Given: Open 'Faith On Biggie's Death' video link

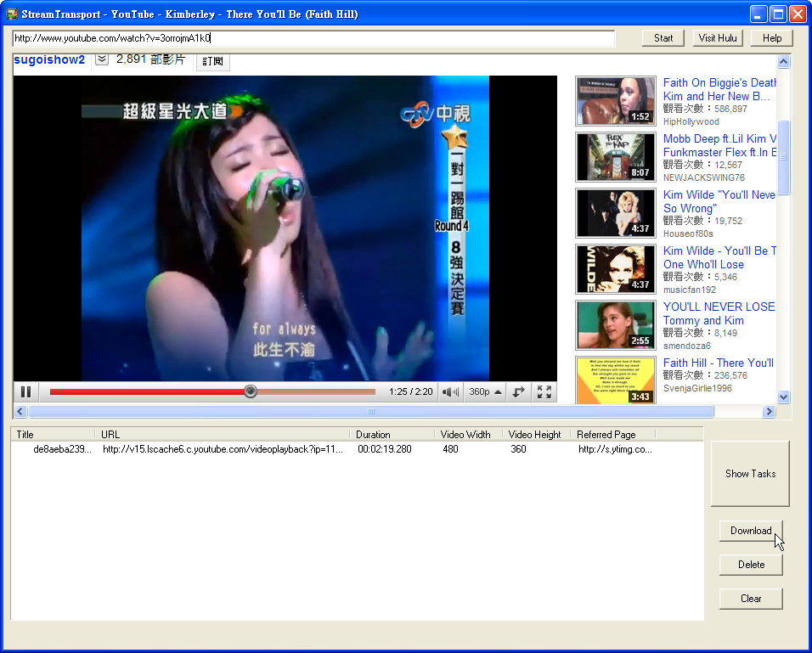Looking at the screenshot, I should (719, 90).
